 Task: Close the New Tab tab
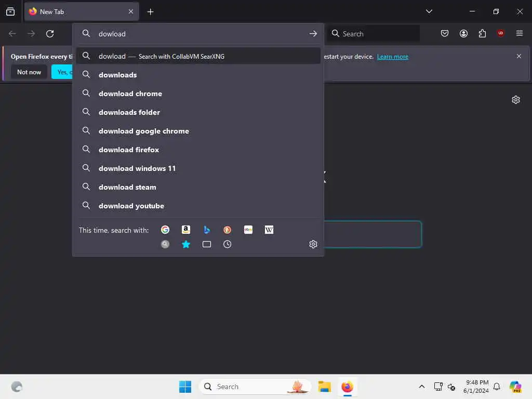[131, 11]
